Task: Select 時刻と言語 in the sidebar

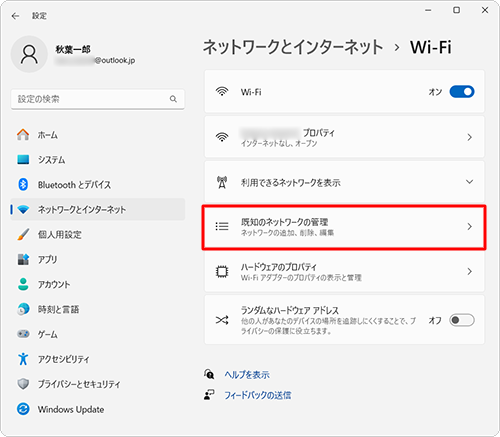Action: click(x=98, y=310)
